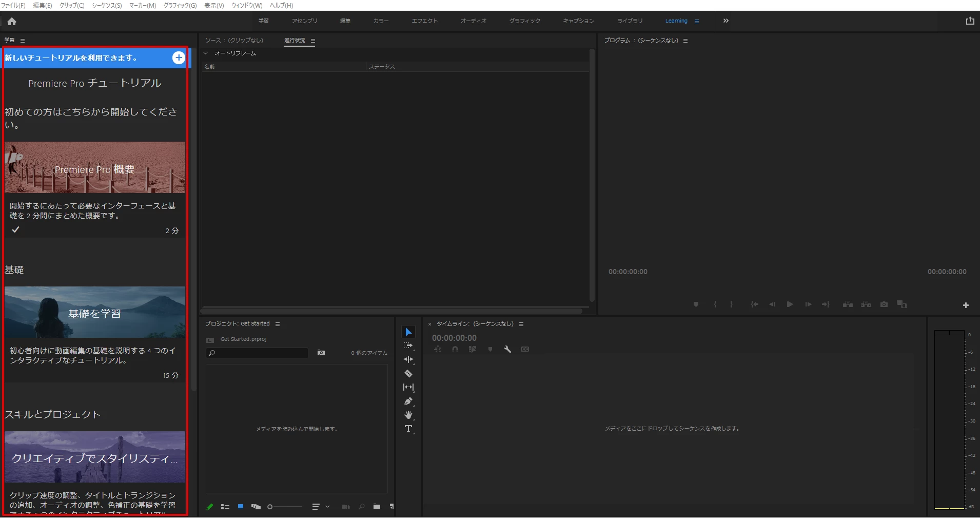Open the タイムライン panel menu
The height and width of the screenshot is (518, 980).
[x=521, y=324]
